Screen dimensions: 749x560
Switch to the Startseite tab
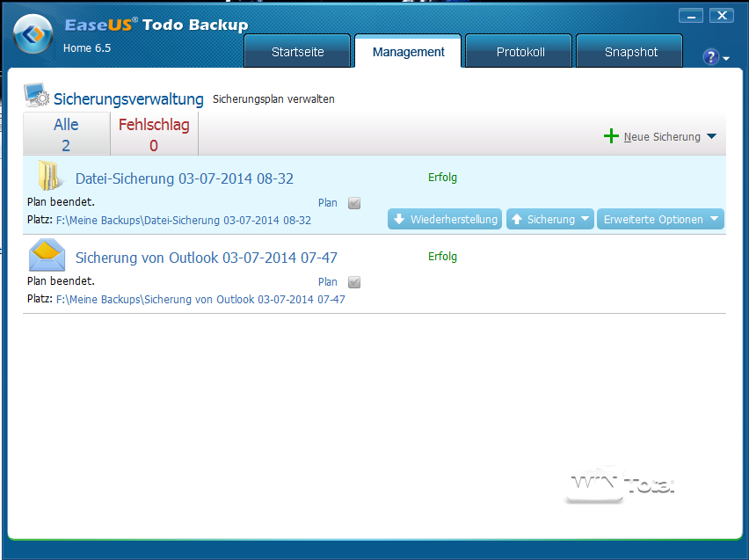(297, 51)
